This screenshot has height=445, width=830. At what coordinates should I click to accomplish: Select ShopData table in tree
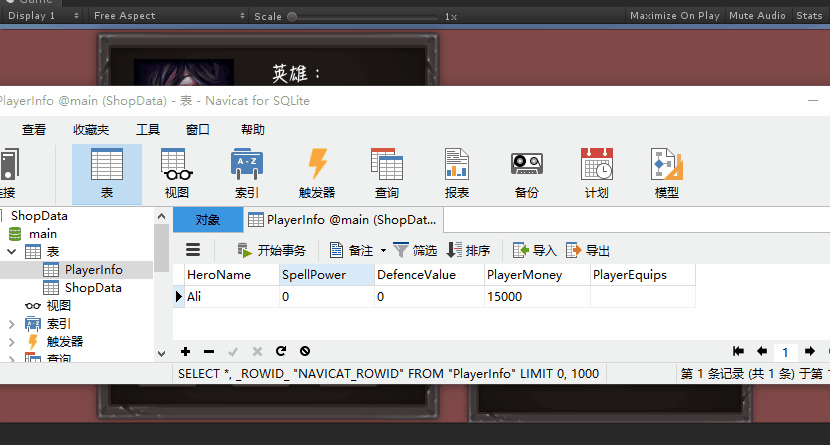(93, 288)
